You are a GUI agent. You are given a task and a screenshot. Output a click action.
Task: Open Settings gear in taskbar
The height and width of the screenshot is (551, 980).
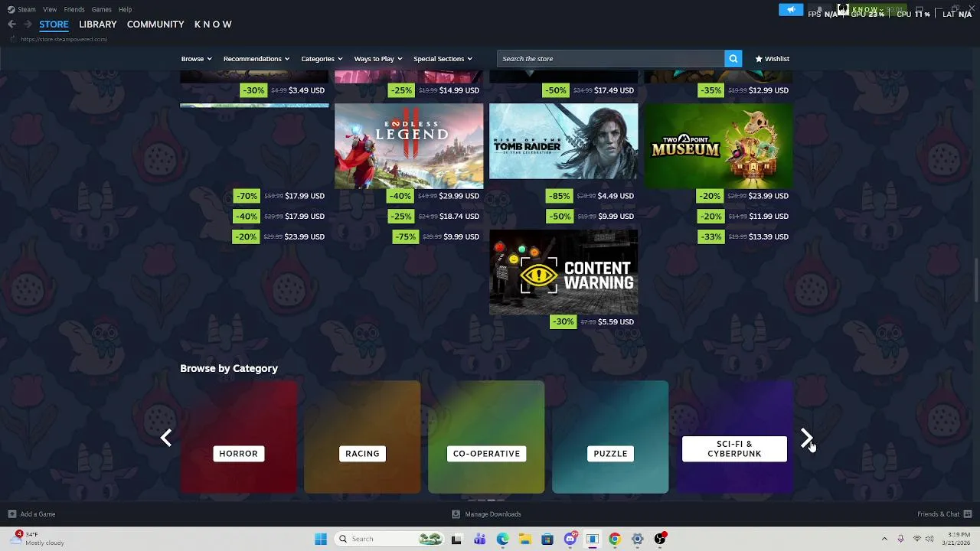(637, 539)
